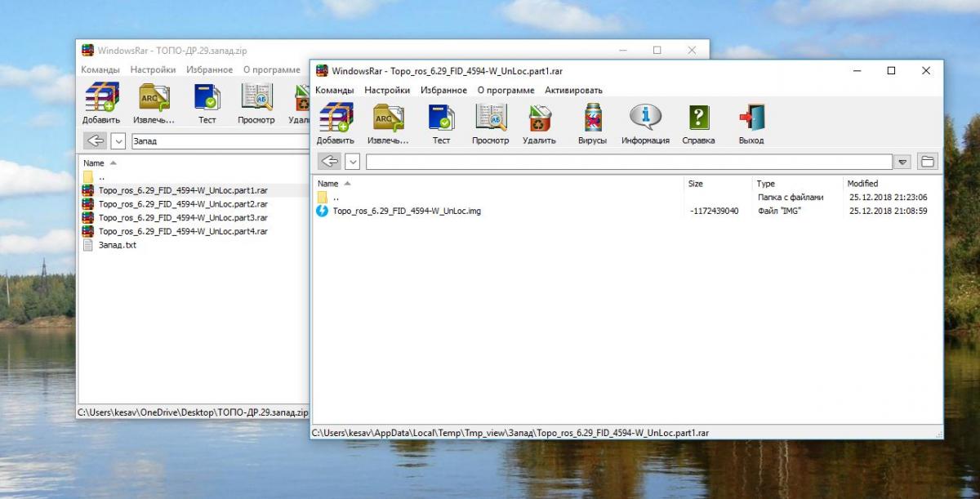980x499 pixels.
Task: Open history dropdown beside back arrow in back window
Action: click(x=118, y=141)
